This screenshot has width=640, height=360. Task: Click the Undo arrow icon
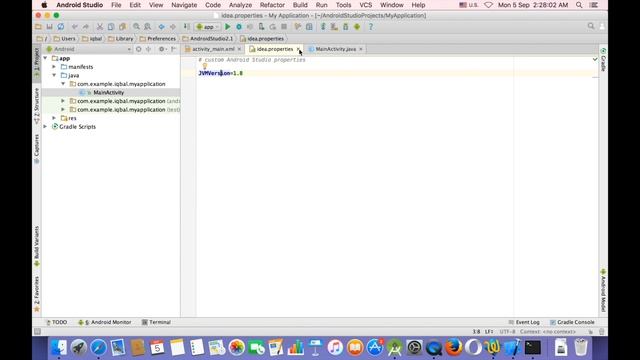74,27
